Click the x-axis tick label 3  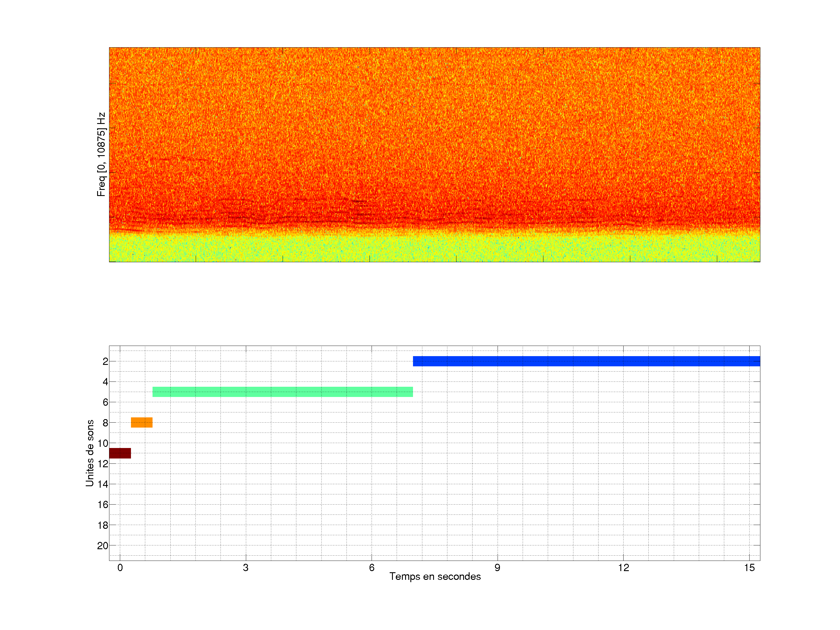[246, 568]
